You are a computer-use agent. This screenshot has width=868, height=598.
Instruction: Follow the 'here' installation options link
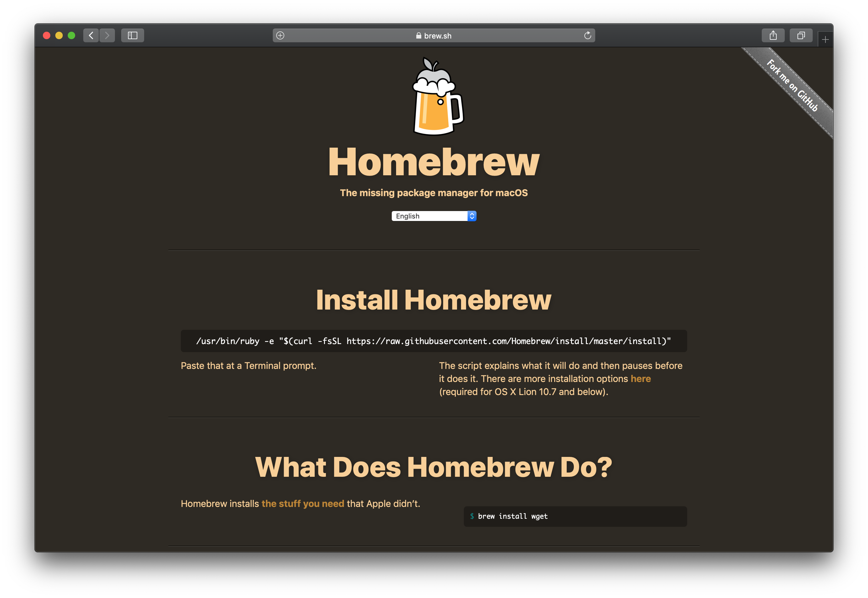pyautogui.click(x=641, y=379)
